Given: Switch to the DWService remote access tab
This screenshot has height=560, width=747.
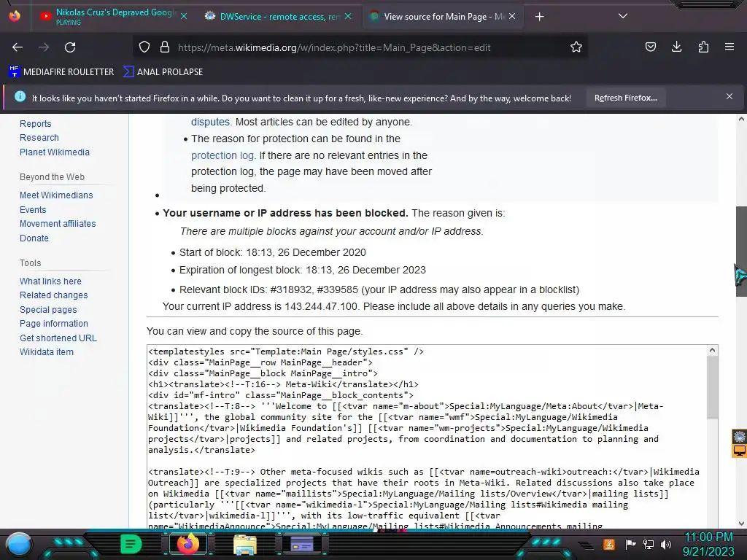Looking at the screenshot, I should [x=279, y=17].
